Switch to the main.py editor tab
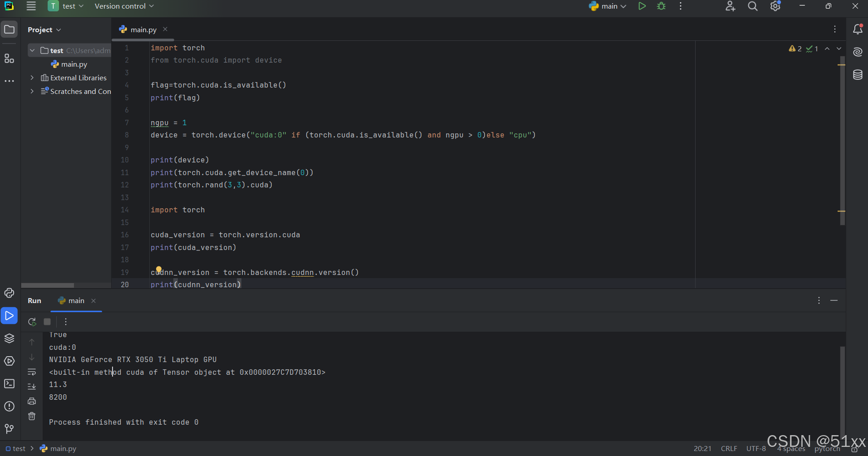 coord(142,29)
